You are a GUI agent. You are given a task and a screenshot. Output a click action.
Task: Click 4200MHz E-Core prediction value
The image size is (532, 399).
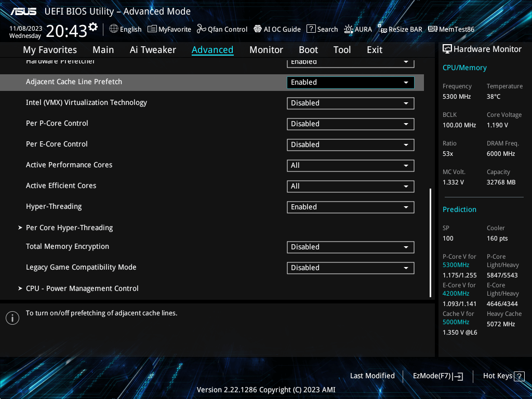pyautogui.click(x=456, y=294)
